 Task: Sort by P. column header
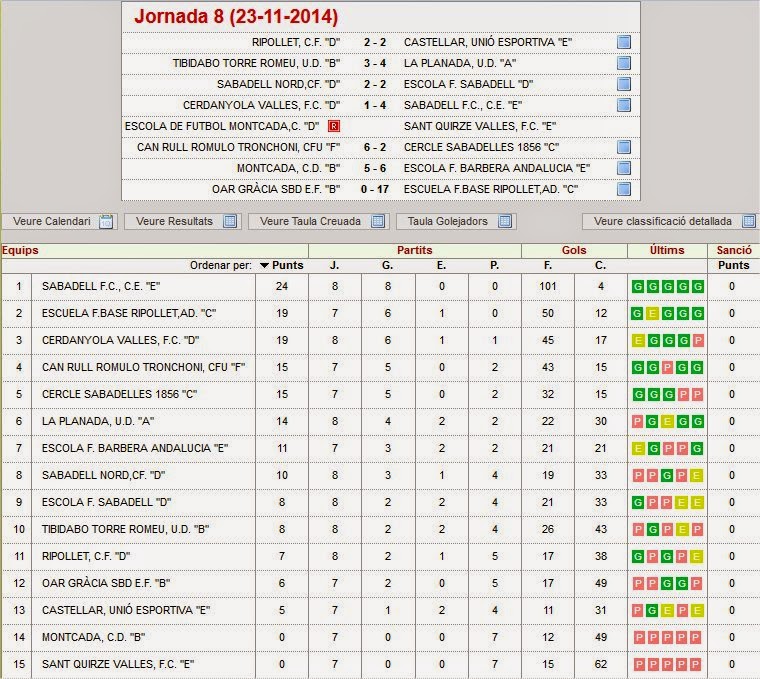pyautogui.click(x=494, y=266)
